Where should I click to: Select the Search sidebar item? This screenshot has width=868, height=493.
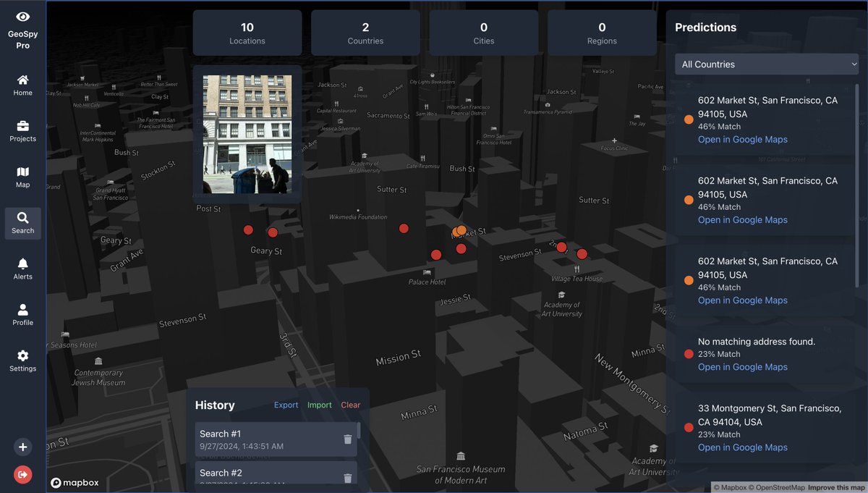point(23,223)
